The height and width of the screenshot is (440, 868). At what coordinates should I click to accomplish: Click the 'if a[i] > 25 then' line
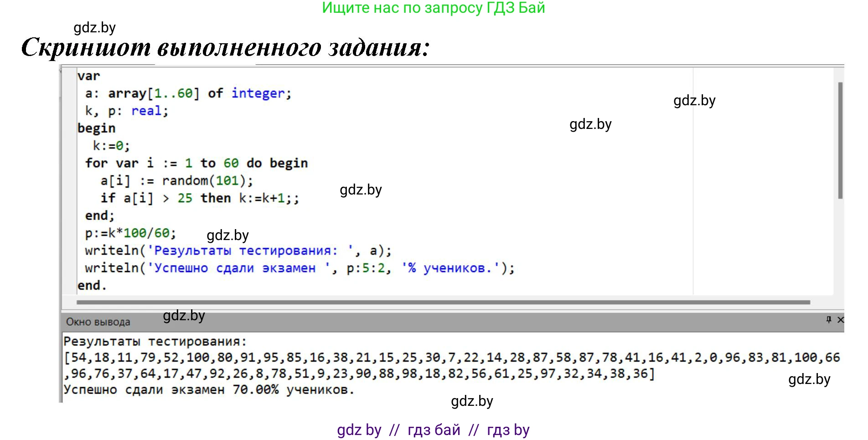[165, 198]
